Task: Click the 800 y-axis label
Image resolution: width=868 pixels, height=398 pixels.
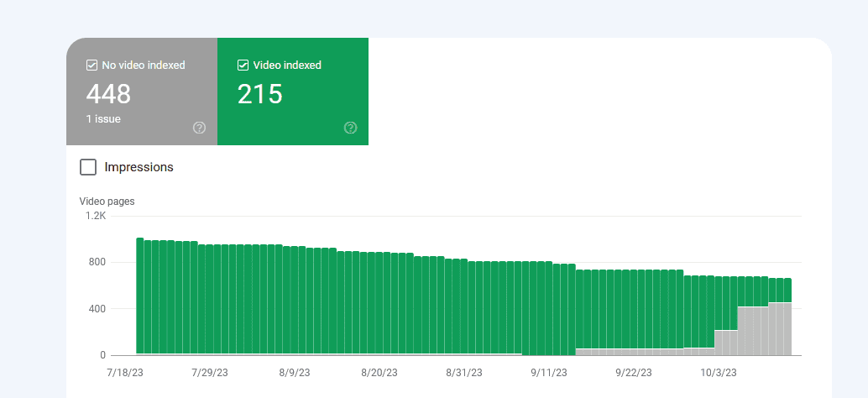Action: (x=97, y=262)
